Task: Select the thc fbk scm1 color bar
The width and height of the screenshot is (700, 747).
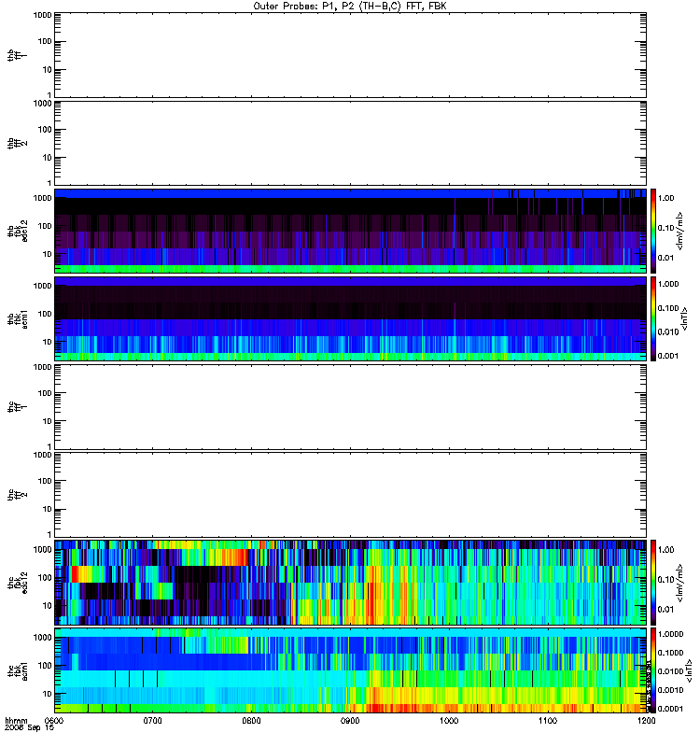Action: click(653, 670)
